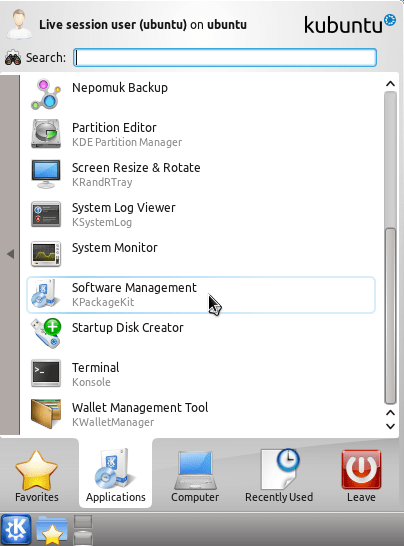Open the Leave tab
This screenshot has width=404, height=546.
coord(361,476)
